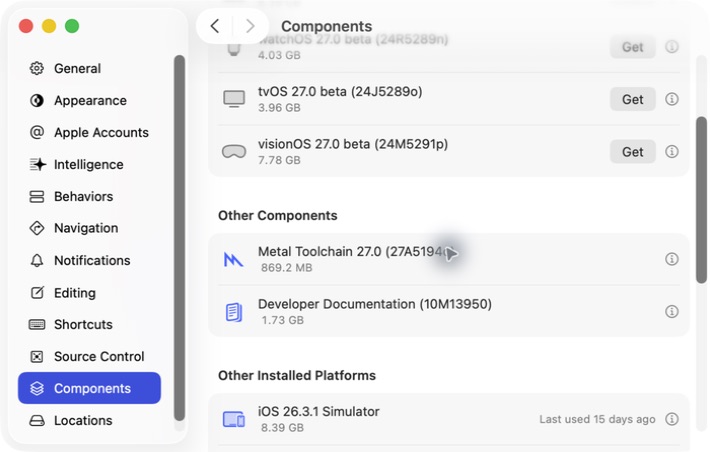Click the sidebar vertical scrollbar
The width and height of the screenshot is (710, 452).
[x=179, y=238]
